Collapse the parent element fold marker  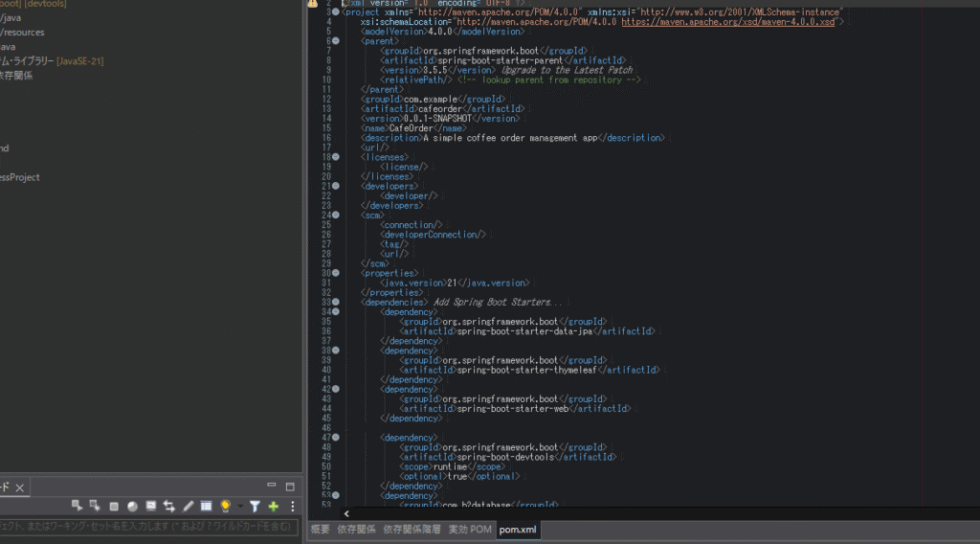point(335,41)
